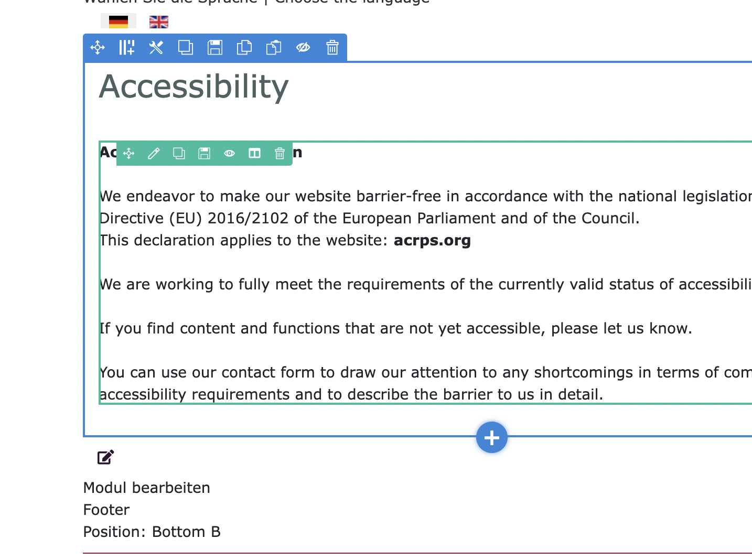Grab the move handle of the green text toolbar
This screenshot has height=560, width=752.
point(128,153)
